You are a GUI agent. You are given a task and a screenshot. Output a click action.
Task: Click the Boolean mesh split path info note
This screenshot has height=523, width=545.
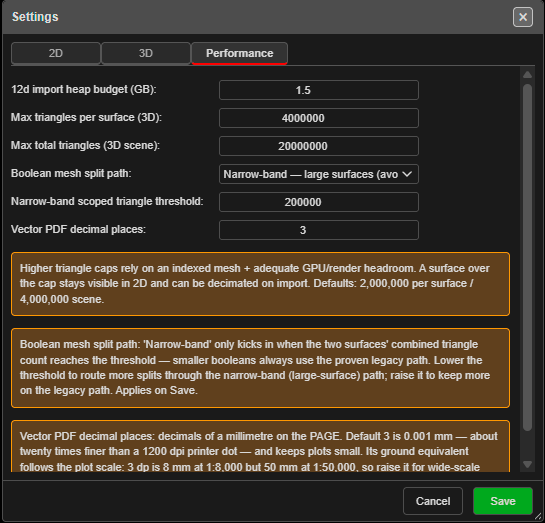click(x=260, y=368)
